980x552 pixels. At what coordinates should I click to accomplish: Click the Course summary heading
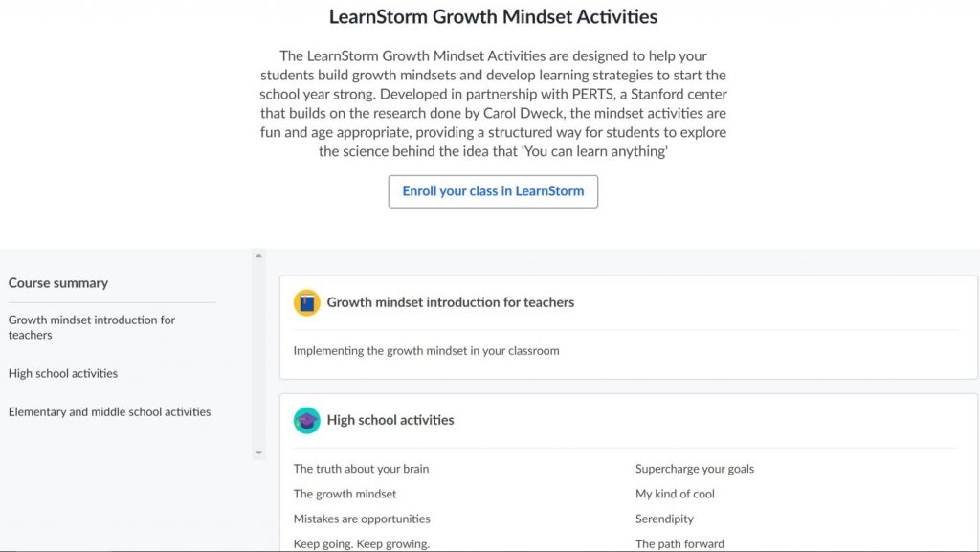click(58, 283)
